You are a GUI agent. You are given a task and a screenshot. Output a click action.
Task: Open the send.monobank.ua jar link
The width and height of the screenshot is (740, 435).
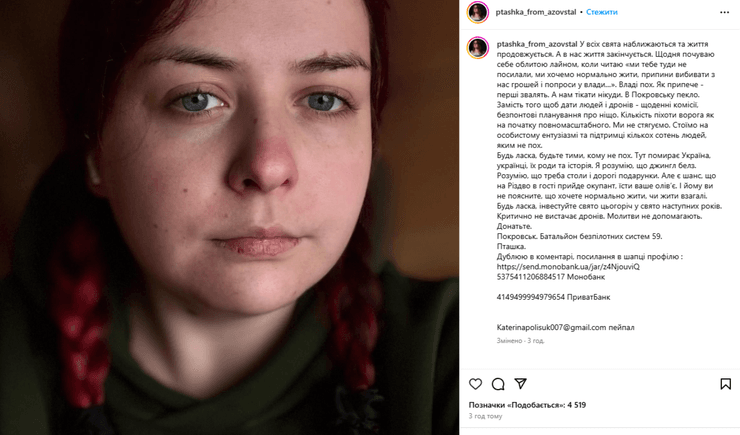[568, 267]
